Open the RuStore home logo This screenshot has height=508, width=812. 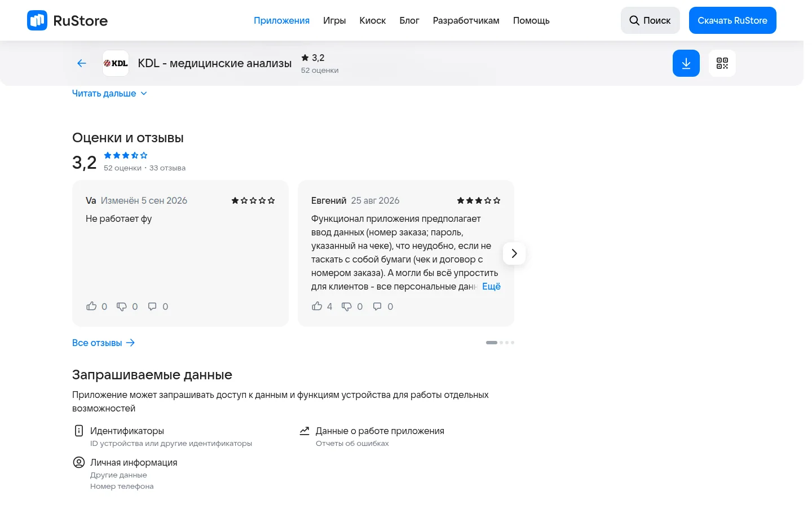pos(67,20)
